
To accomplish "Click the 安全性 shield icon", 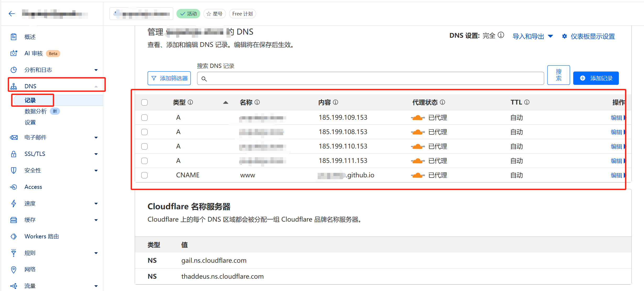I will [x=14, y=171].
